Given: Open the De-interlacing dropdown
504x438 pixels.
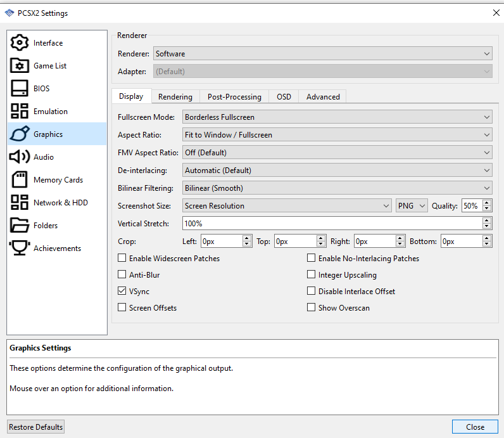Looking at the screenshot, I should point(337,170).
